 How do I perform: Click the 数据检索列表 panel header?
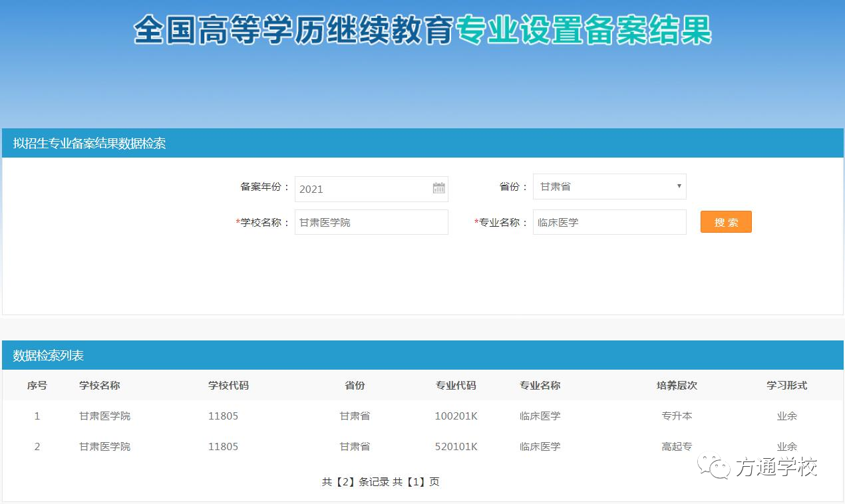(49, 356)
